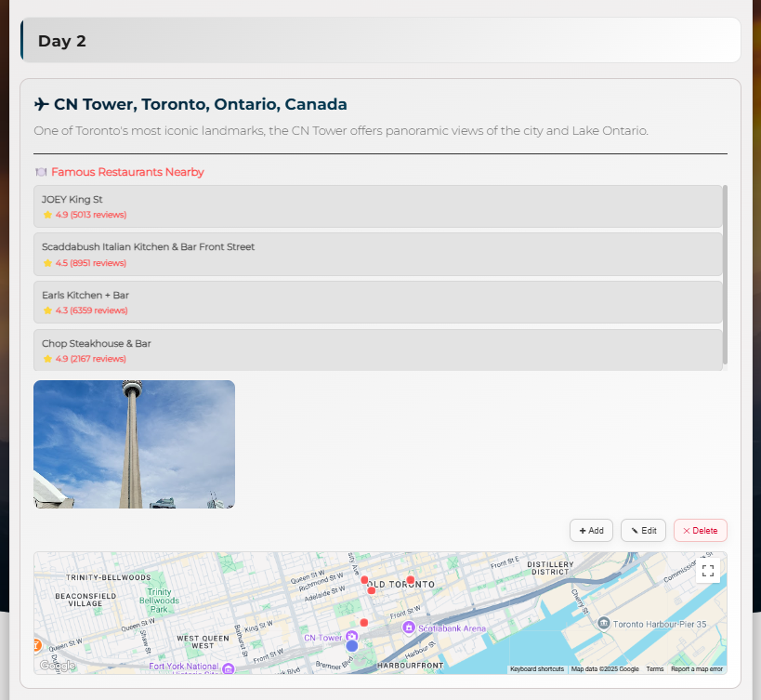The image size is (761, 700).
Task: Click the 4.5 (8951 reviews) rating text
Action: point(91,263)
